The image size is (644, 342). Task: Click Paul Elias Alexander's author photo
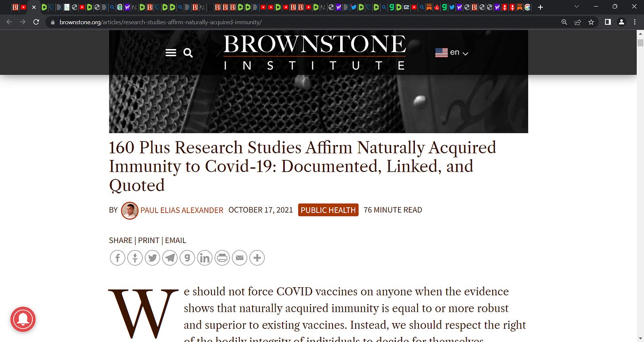tap(130, 210)
